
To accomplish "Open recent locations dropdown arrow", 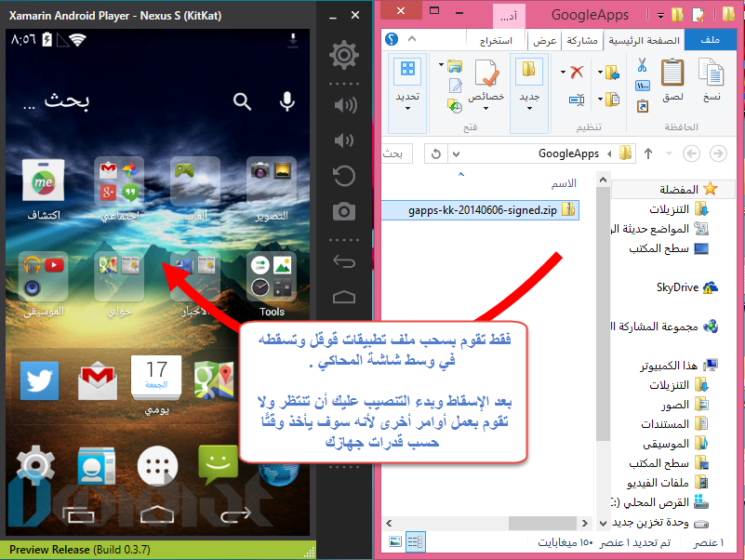I will tap(669, 153).
